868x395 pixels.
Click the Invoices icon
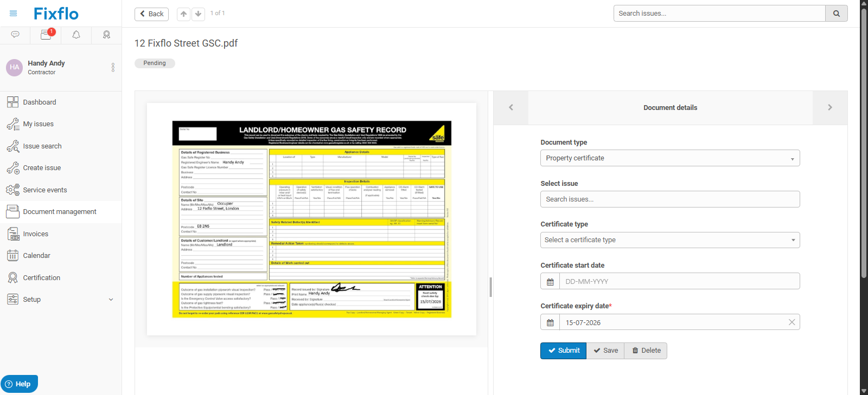coord(13,234)
